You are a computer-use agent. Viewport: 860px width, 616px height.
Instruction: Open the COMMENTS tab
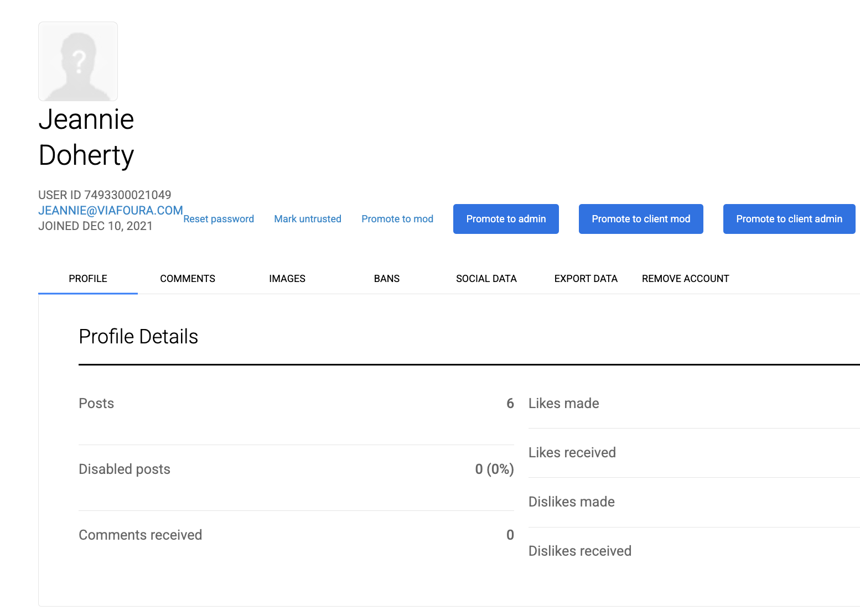pyautogui.click(x=188, y=279)
